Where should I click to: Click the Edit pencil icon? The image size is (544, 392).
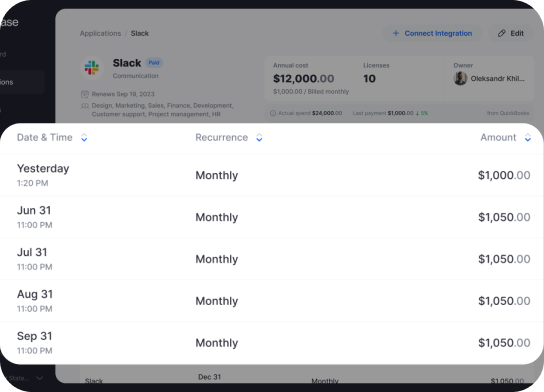tap(502, 33)
